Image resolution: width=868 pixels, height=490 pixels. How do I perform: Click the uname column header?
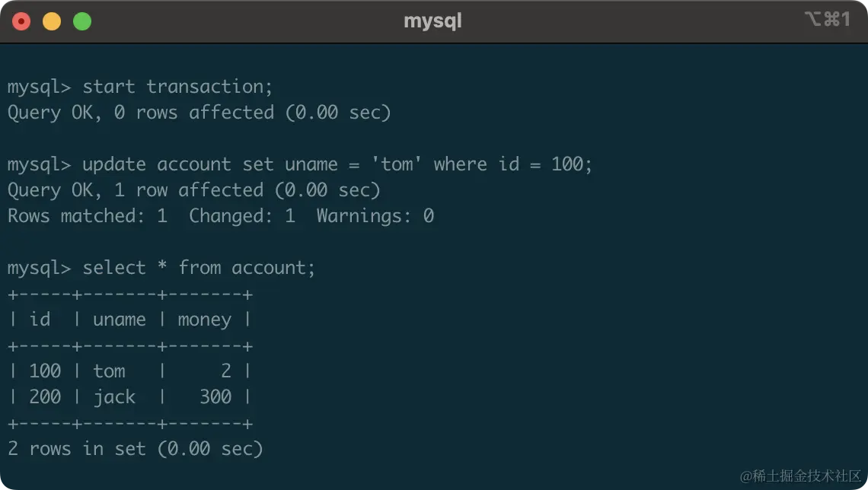pos(119,320)
